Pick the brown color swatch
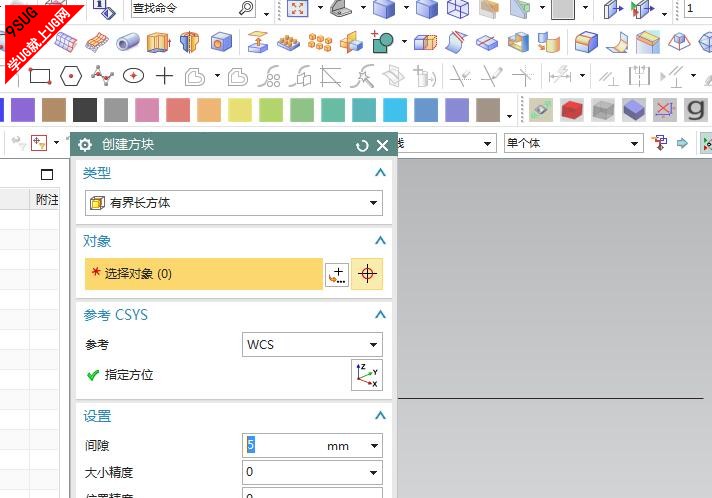Viewport: 712px width, 498px height. point(54,110)
